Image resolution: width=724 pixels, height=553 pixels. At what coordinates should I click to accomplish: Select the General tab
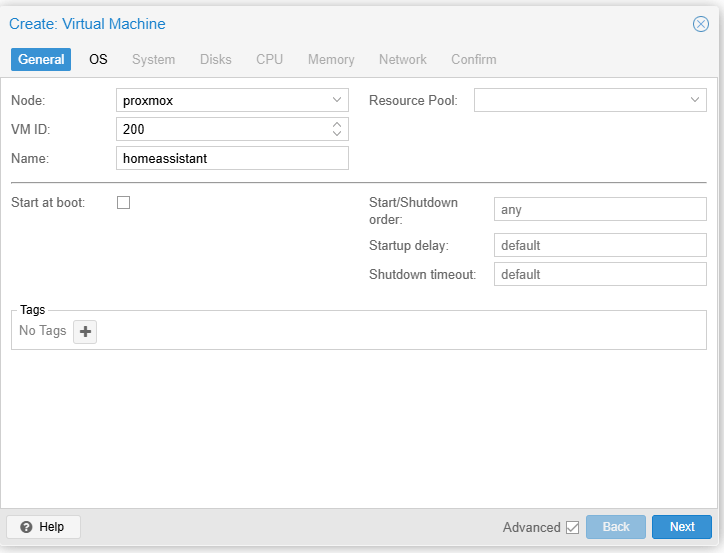click(41, 60)
